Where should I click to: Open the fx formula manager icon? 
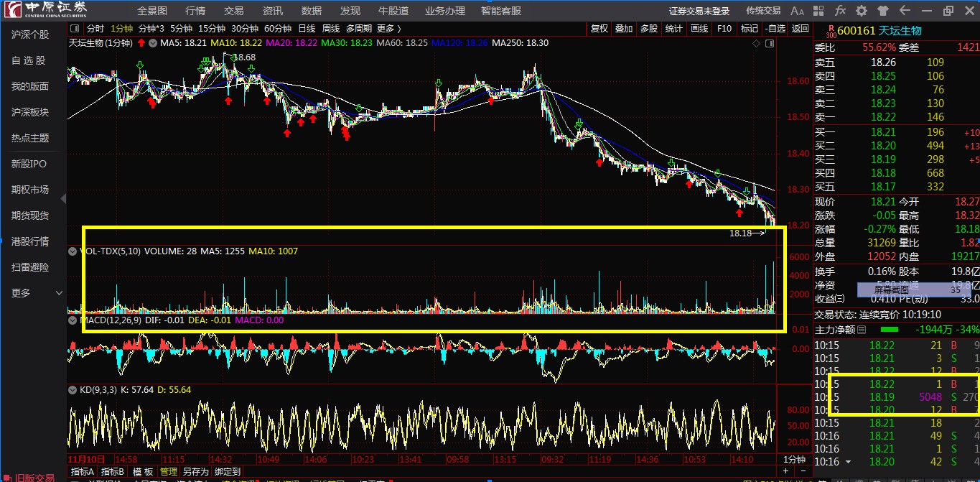click(x=840, y=11)
